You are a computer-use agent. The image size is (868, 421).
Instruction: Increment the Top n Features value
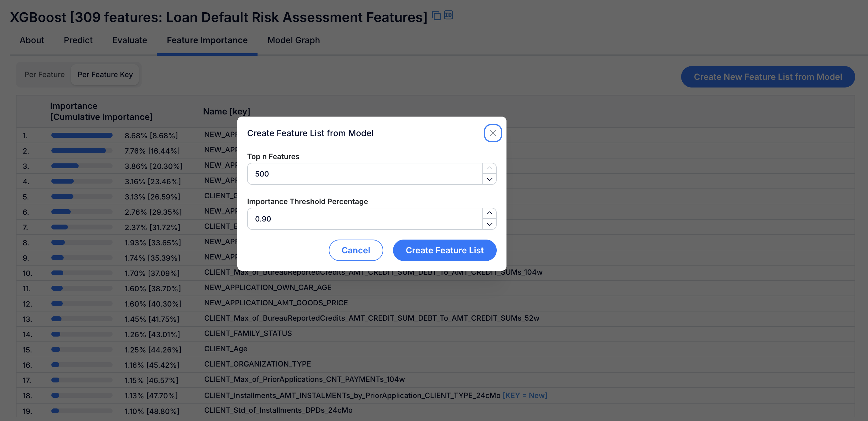pyautogui.click(x=489, y=168)
